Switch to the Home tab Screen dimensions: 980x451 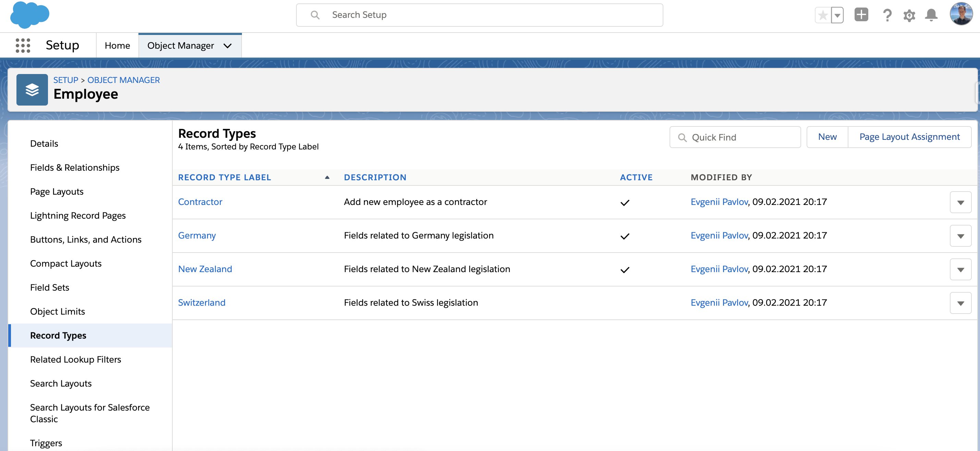(117, 46)
